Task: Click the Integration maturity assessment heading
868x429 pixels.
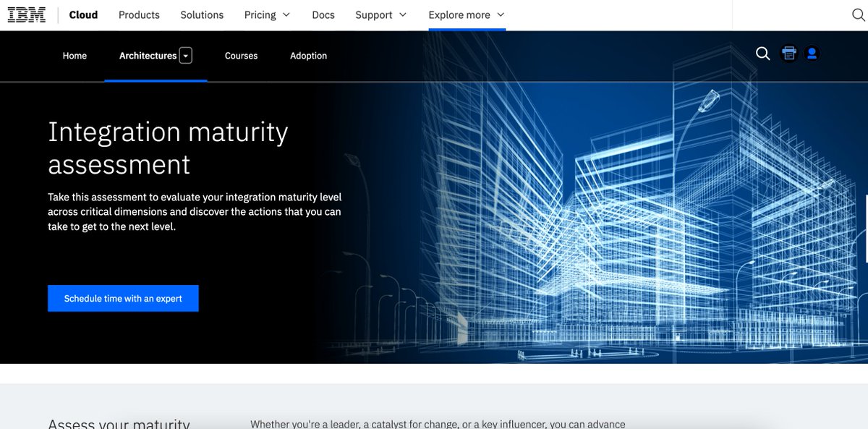Action: click(168, 148)
